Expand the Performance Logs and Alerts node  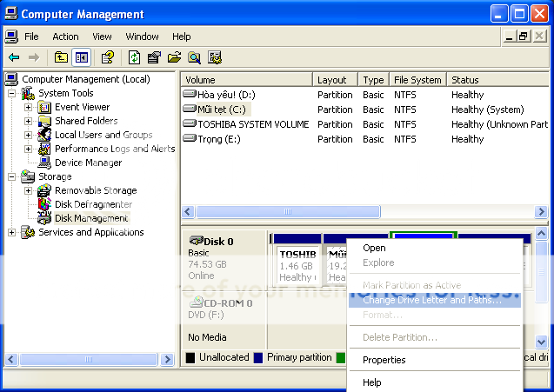tap(28, 149)
